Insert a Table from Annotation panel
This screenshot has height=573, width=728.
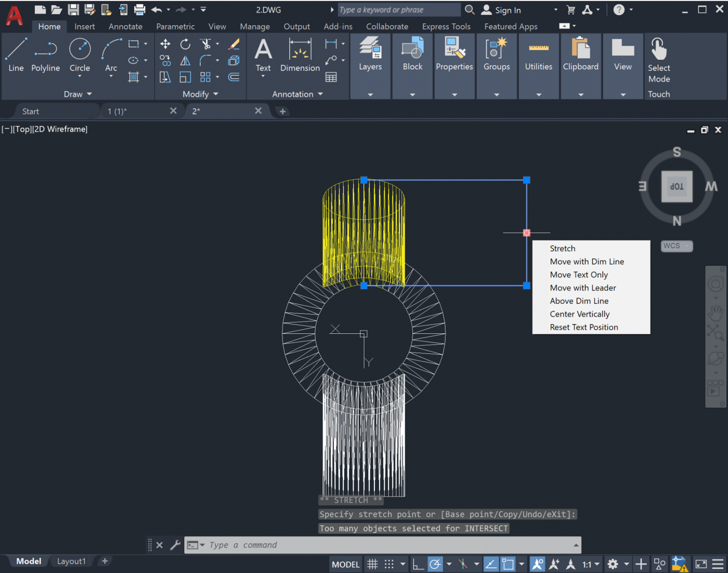coord(331,77)
